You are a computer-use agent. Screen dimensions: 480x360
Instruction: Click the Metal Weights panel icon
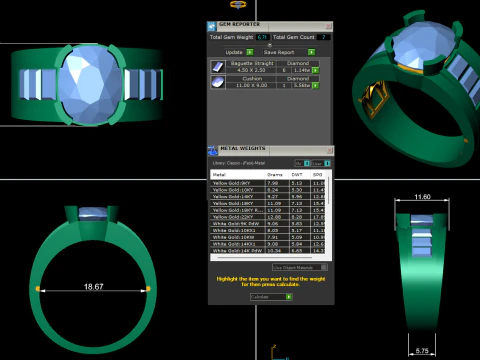click(212, 151)
